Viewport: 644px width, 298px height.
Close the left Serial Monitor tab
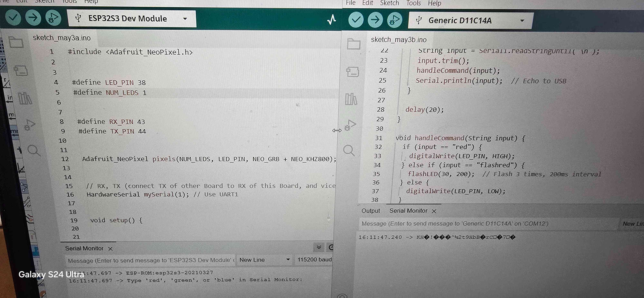[x=110, y=249]
